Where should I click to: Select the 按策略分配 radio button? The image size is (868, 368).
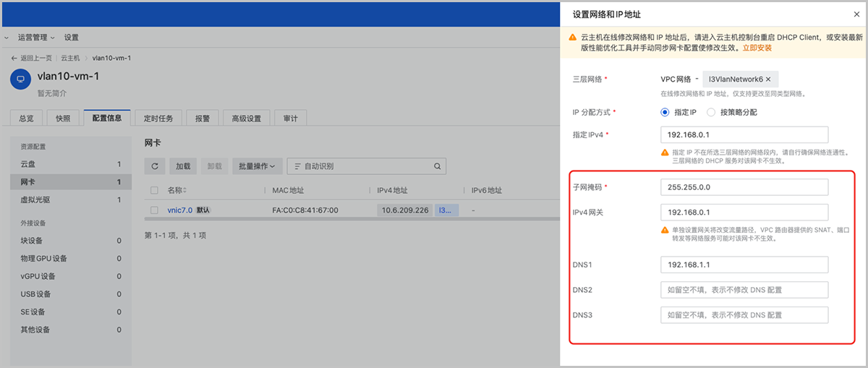[x=711, y=112]
